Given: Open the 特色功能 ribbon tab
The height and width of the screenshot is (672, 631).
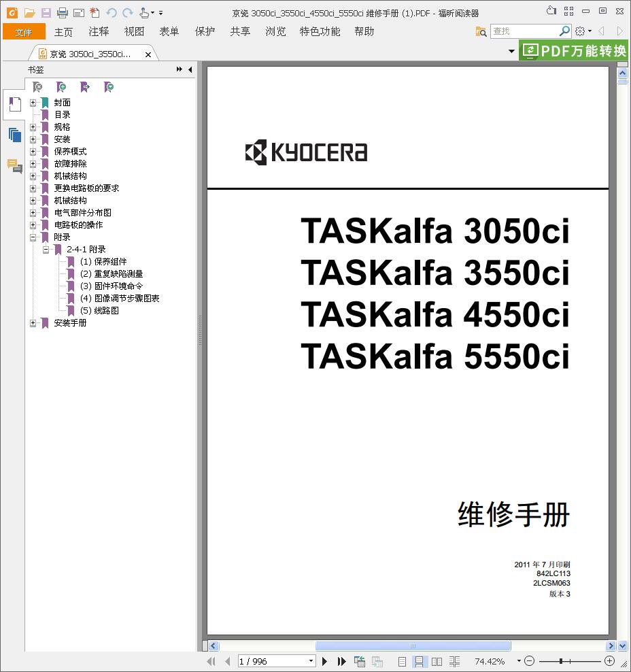Looking at the screenshot, I should click(x=320, y=32).
